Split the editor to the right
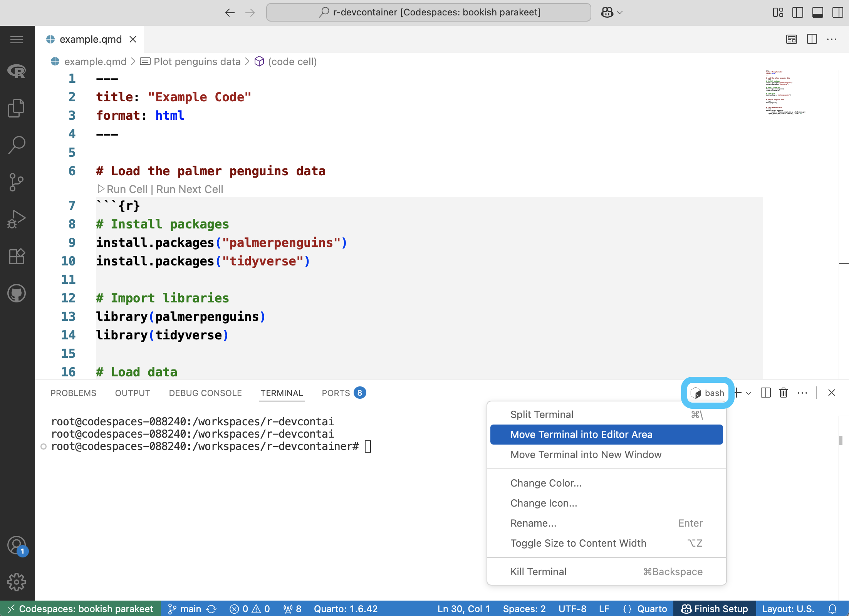849x616 pixels. coord(812,39)
